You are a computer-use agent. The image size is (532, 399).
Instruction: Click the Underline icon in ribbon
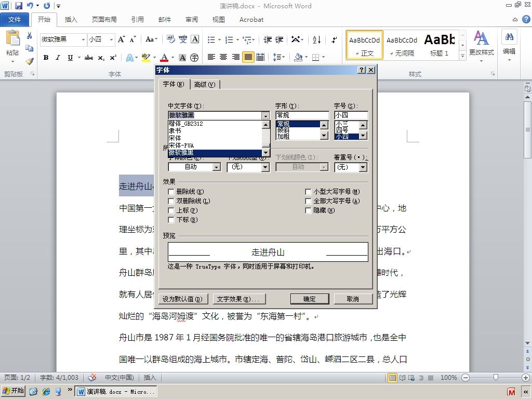pos(70,58)
